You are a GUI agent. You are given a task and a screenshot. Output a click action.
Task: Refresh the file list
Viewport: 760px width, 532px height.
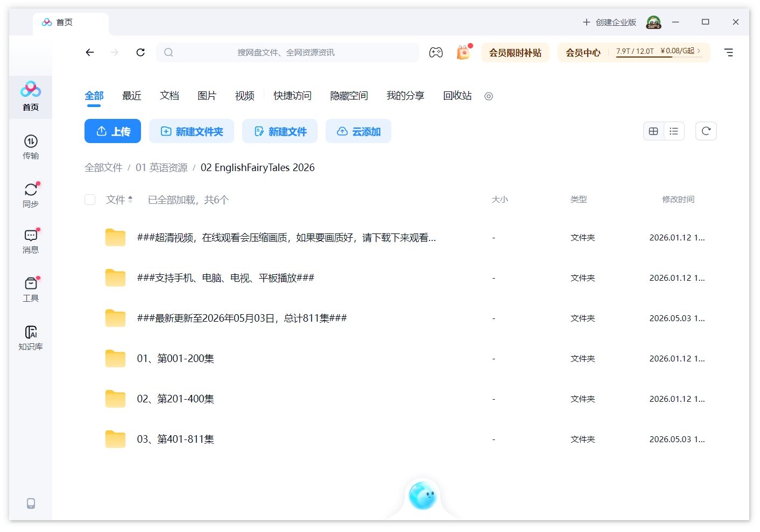(x=706, y=131)
